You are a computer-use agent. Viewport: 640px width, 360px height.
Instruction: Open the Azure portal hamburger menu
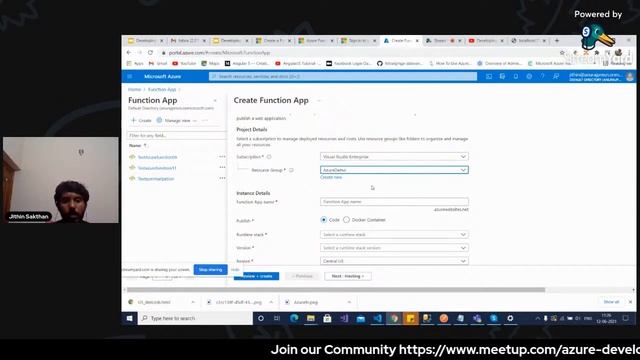(x=130, y=76)
